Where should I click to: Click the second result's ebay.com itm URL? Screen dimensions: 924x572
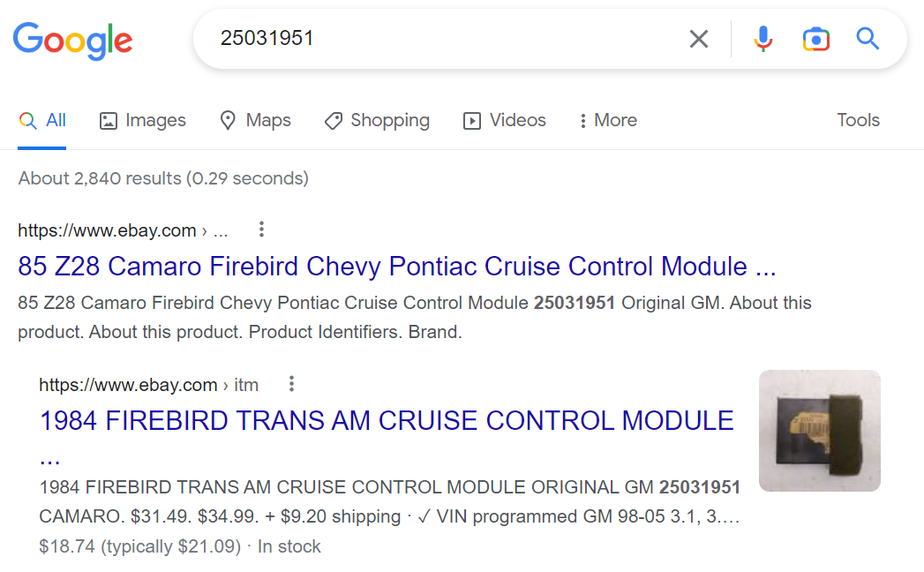(148, 385)
